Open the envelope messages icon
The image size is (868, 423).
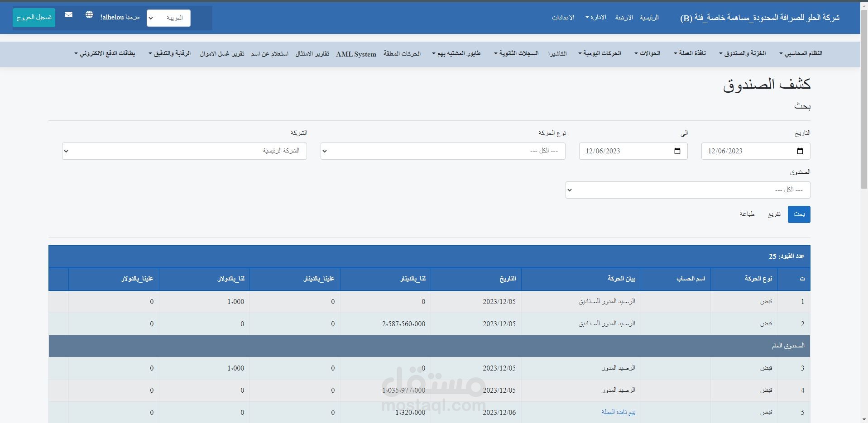68,15
